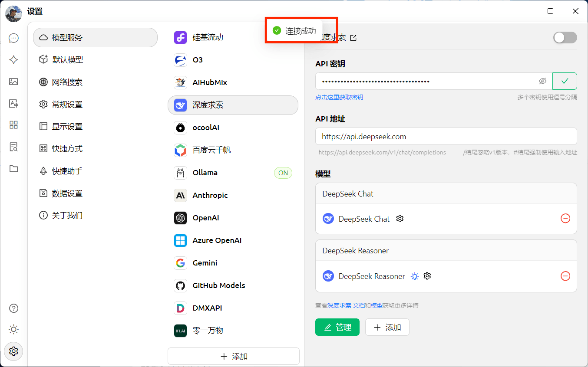Open the mini apps grid icon
The height and width of the screenshot is (367, 588).
13,125
